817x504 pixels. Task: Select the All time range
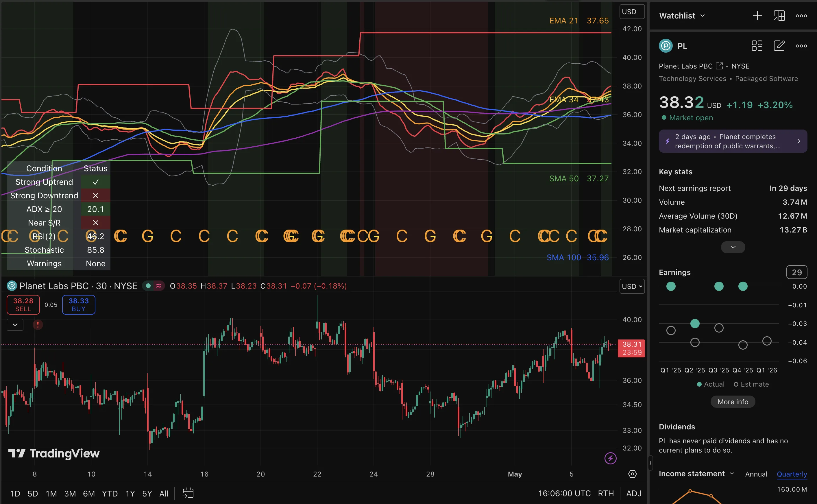[164, 493]
